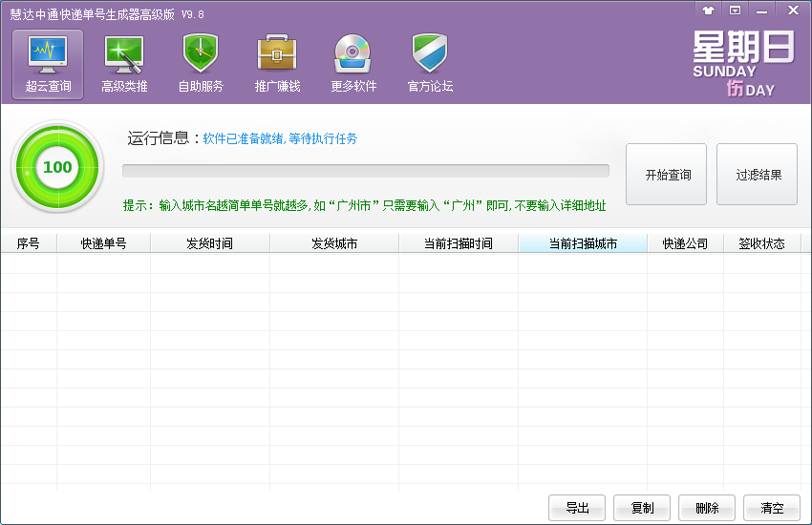Sort by the 发货城市 column header

click(x=334, y=243)
